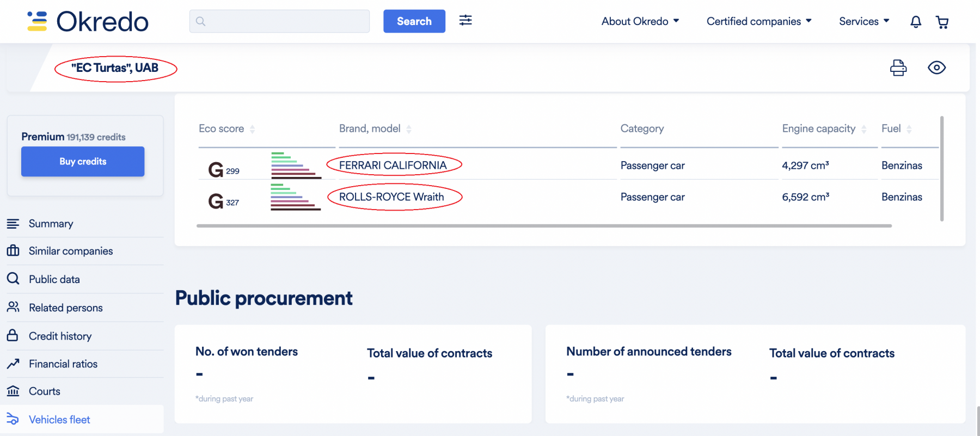Open the advanced search filters icon
This screenshot has height=436, width=980.
click(x=465, y=21)
